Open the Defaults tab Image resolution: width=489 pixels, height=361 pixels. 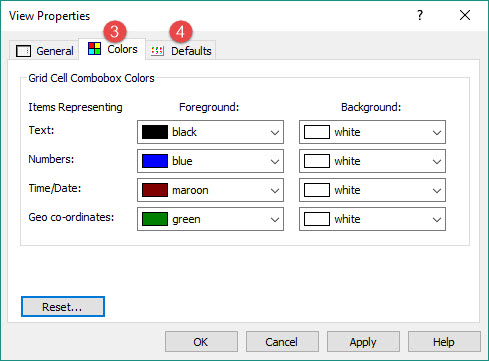point(181,50)
